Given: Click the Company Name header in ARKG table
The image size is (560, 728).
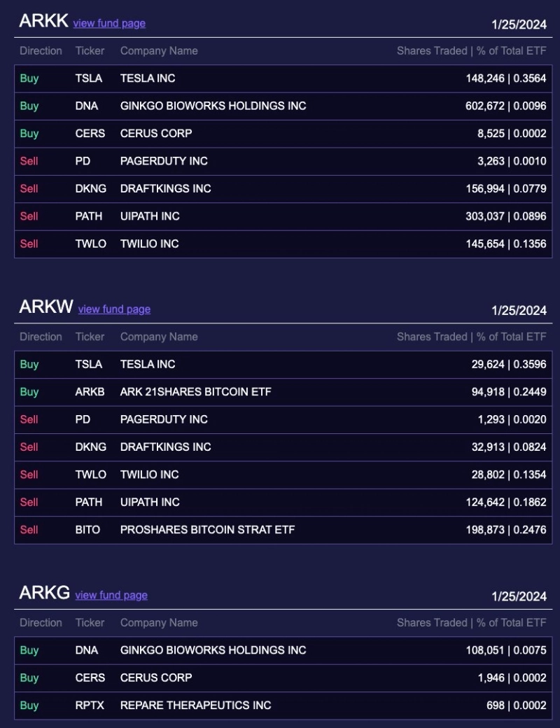Looking at the screenshot, I should point(159,622).
